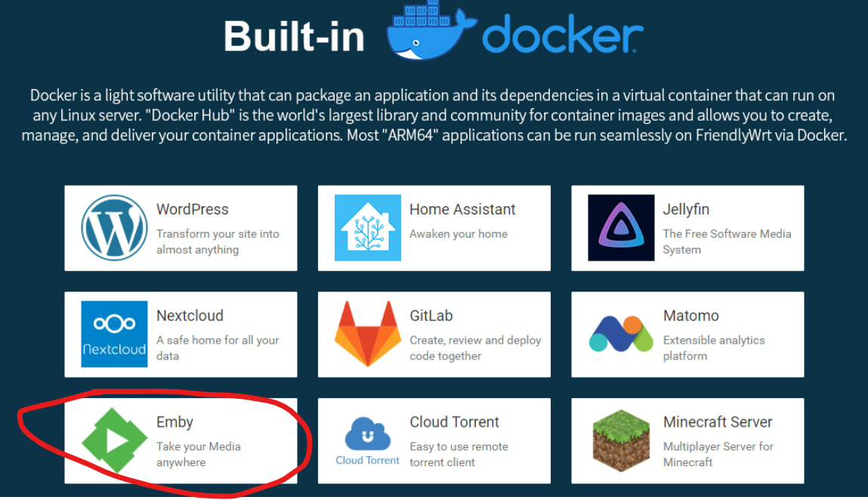Open the Jellyfin title link
868x500 pixels.
click(x=686, y=210)
